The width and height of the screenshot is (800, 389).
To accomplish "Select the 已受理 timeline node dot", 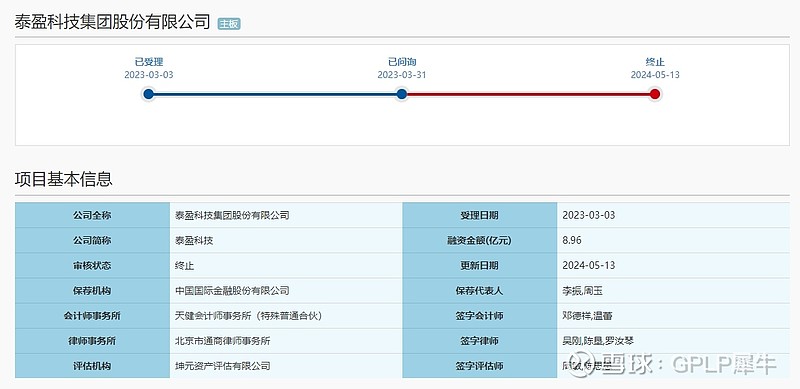I will (x=148, y=94).
